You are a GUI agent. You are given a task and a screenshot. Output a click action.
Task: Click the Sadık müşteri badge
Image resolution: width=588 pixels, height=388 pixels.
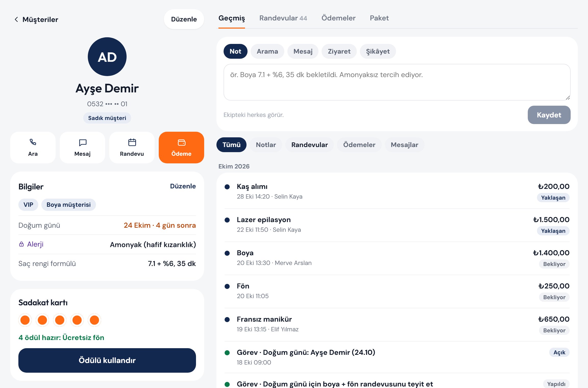pos(107,118)
